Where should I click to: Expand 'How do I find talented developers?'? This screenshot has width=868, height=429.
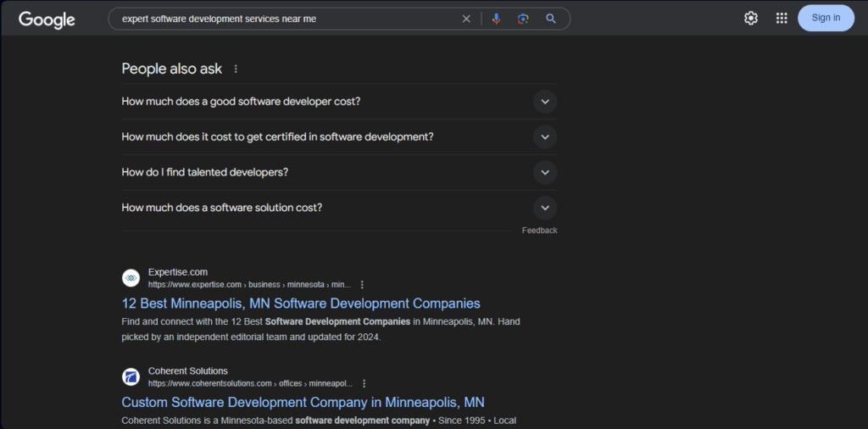click(339, 172)
